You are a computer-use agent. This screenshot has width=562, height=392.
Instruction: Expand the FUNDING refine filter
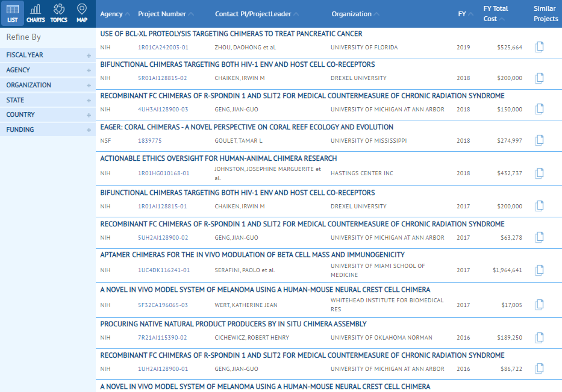click(x=48, y=129)
